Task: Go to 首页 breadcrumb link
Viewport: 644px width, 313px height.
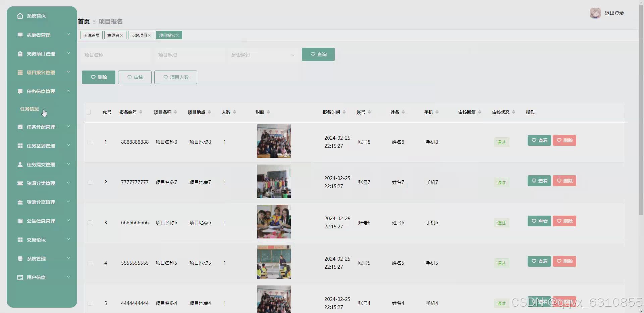Action: 84,21
